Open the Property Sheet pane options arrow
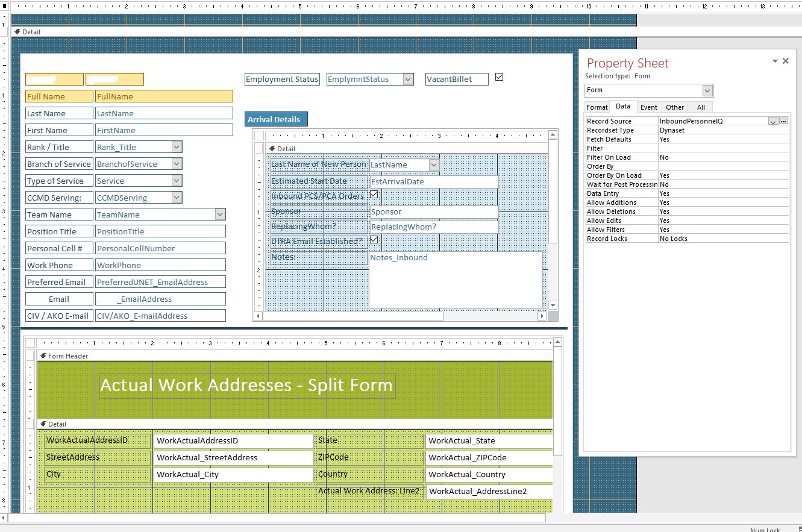This screenshot has width=802, height=532. tap(775, 61)
